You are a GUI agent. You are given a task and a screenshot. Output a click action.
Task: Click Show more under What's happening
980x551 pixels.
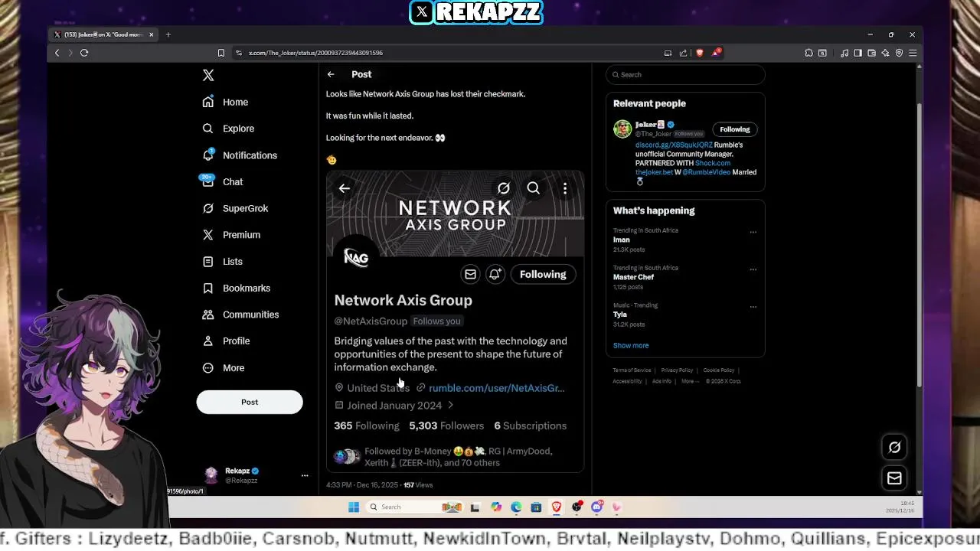click(631, 345)
